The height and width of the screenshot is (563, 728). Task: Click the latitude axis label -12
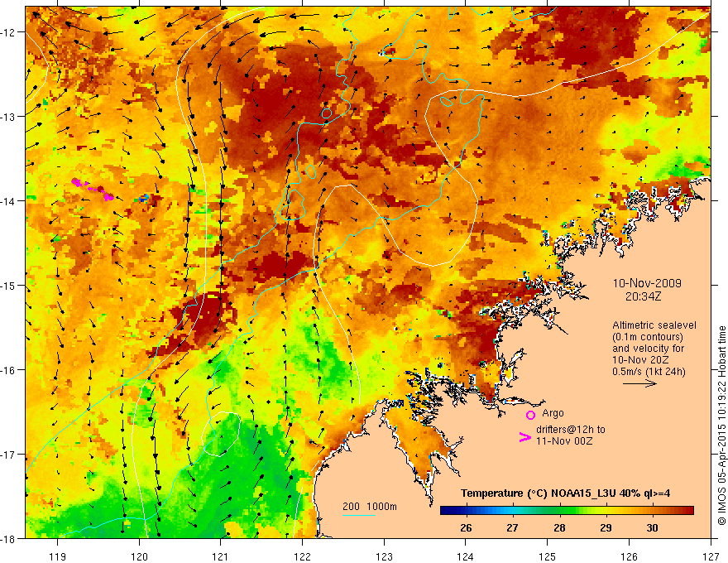pos(9,32)
